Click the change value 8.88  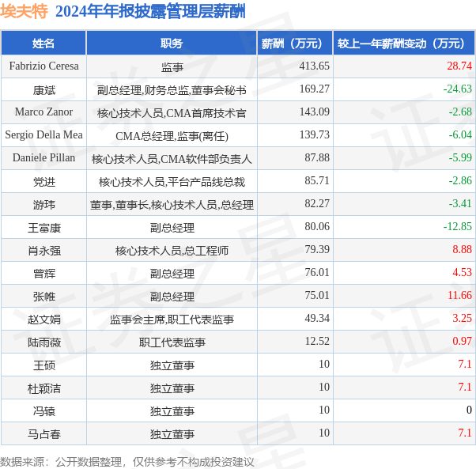463,249
